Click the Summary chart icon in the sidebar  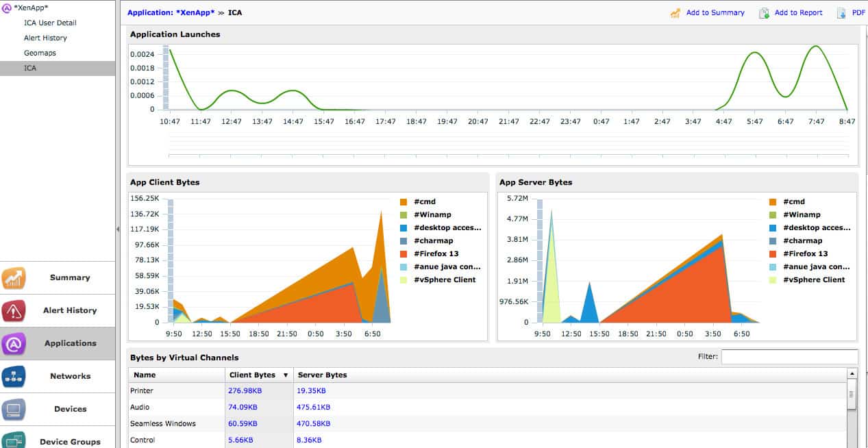pyautogui.click(x=14, y=277)
